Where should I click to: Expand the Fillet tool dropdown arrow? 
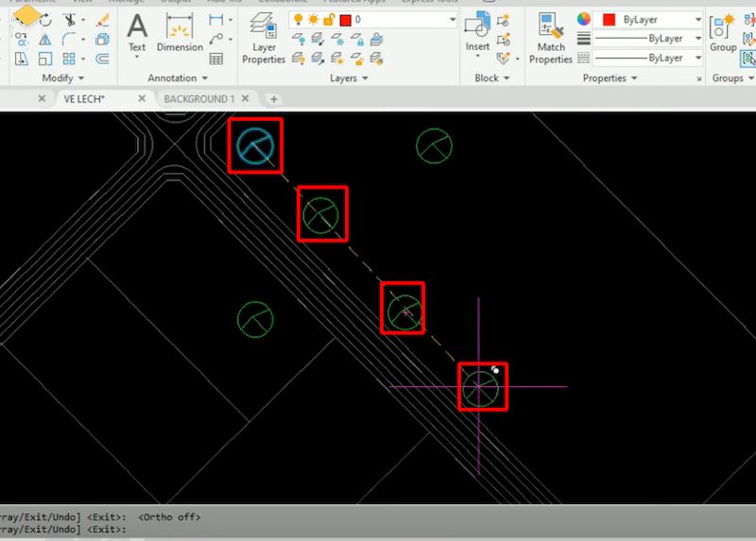point(83,39)
